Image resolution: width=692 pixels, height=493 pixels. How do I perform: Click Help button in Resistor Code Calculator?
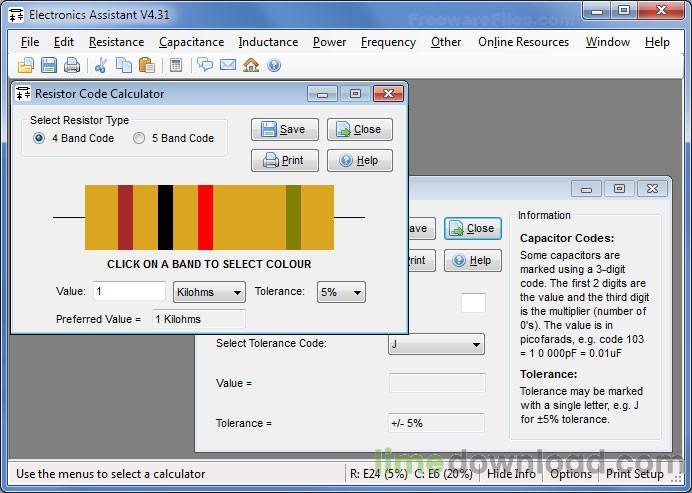coord(360,160)
